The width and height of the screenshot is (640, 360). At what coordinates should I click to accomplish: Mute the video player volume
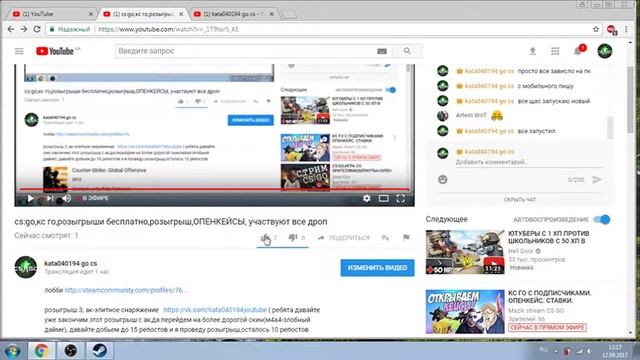click(x=67, y=198)
